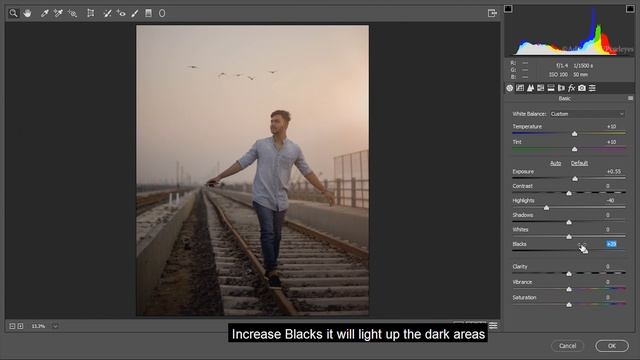Viewport: 640px width, 360px height.
Task: Open the zoom level dropdown
Action: point(55,326)
